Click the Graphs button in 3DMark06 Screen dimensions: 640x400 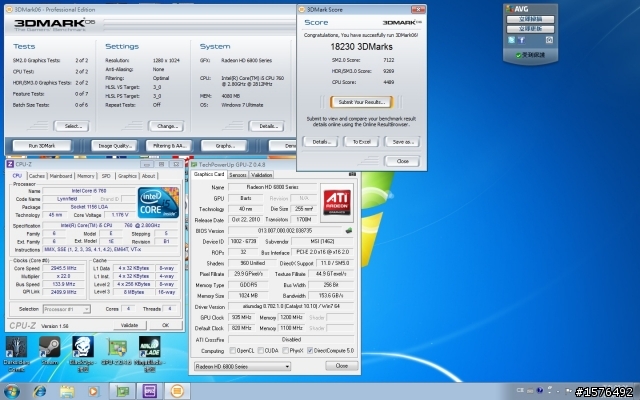click(x=224, y=146)
